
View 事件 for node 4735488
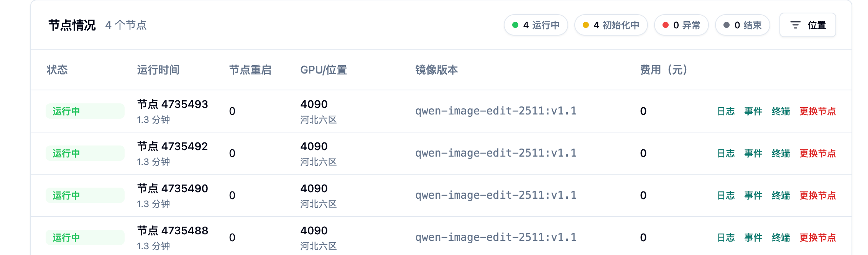point(753,238)
